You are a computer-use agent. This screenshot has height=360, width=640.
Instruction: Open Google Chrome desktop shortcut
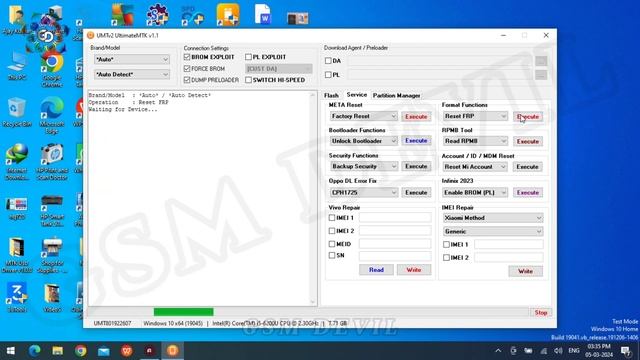(52, 69)
